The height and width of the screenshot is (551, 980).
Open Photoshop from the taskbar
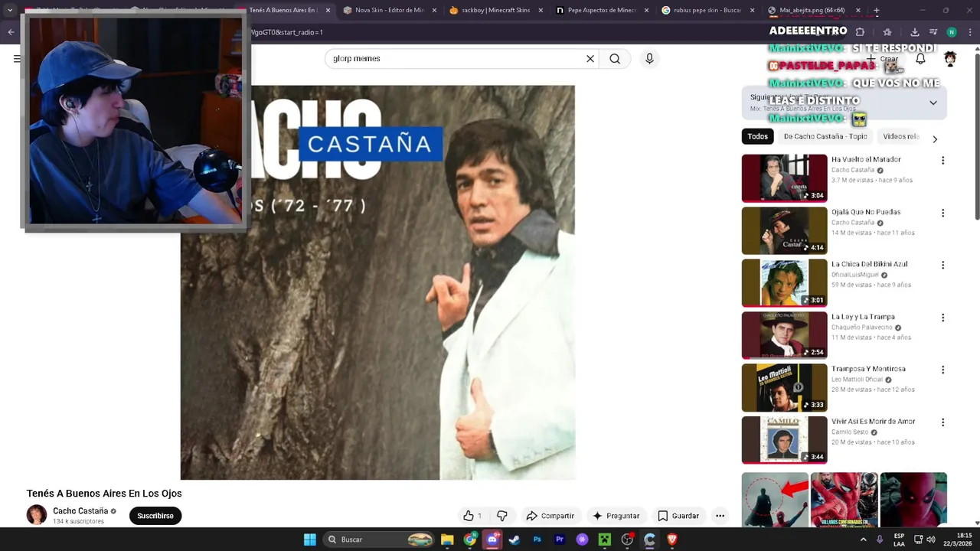pyautogui.click(x=537, y=540)
